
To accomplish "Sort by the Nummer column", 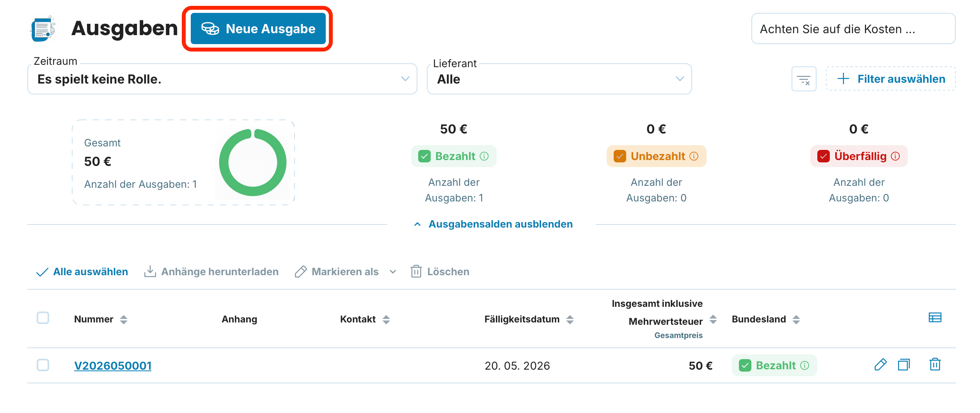I will [124, 320].
